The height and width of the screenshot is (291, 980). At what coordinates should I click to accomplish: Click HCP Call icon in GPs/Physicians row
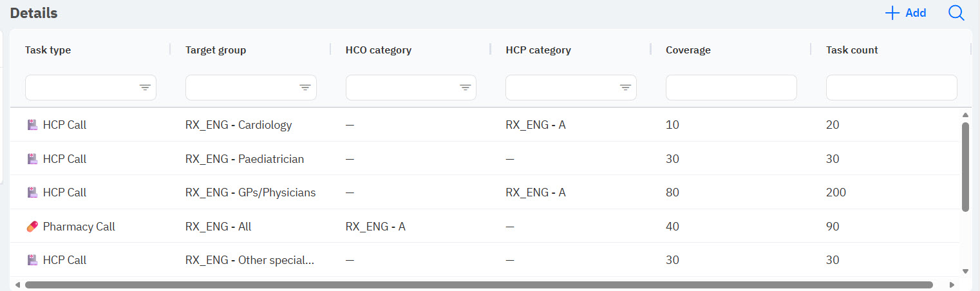(x=32, y=192)
